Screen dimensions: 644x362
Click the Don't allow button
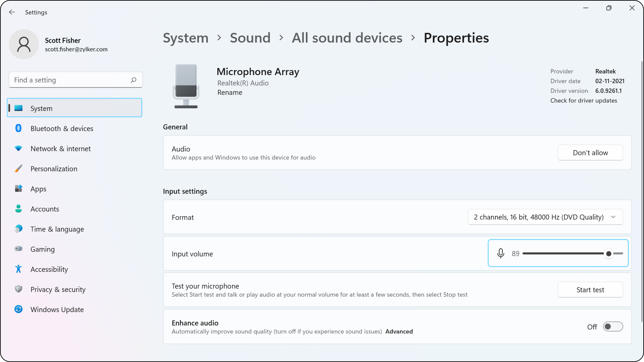tap(590, 153)
